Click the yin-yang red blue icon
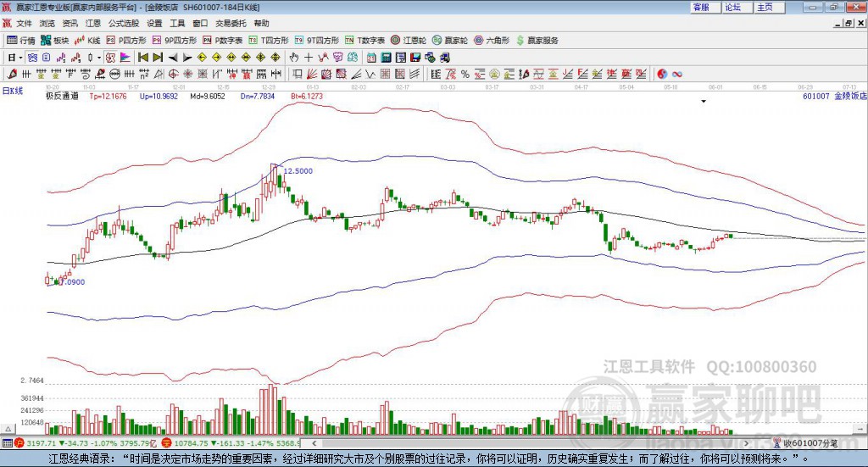Image resolution: width=868 pixels, height=467 pixels. 661,74
